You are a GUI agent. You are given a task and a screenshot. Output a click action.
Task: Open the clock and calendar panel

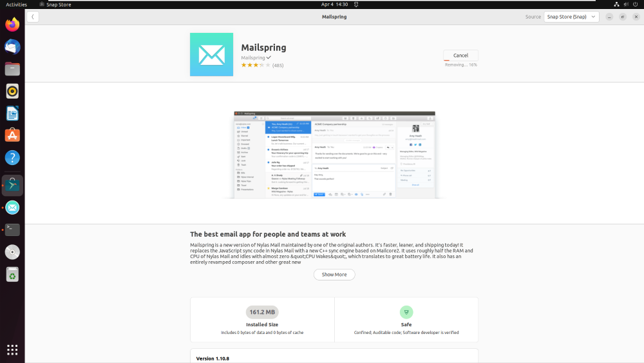pos(334,5)
